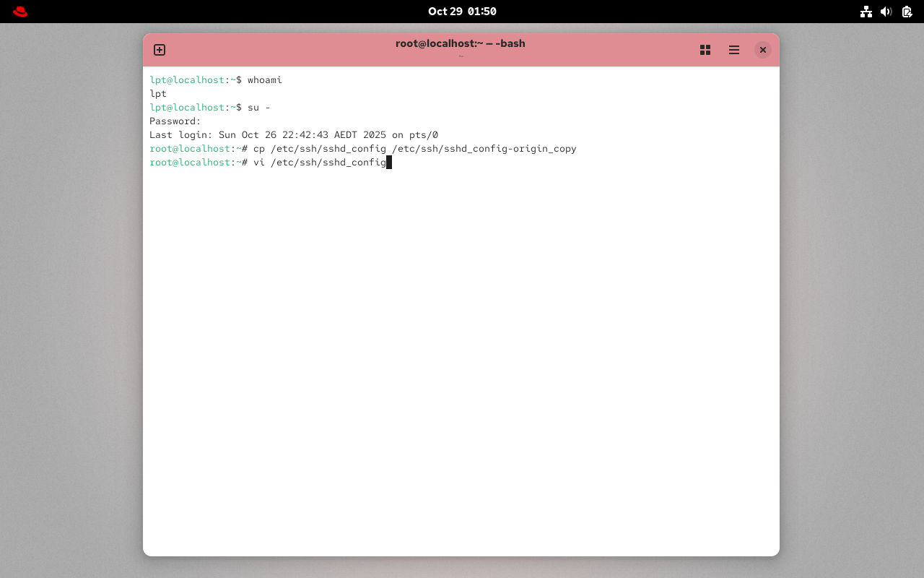924x578 pixels.
Task: Close the terminal window
Action: pos(762,50)
